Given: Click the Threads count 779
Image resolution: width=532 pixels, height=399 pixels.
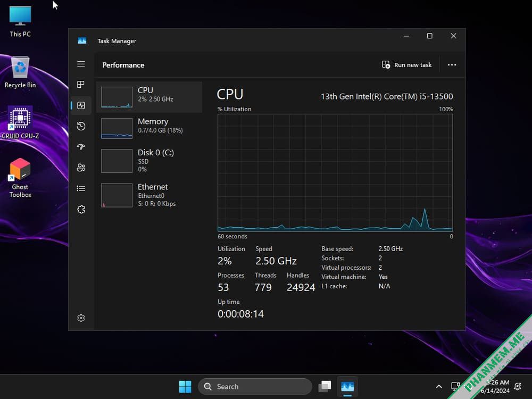Looking at the screenshot, I should (x=263, y=287).
